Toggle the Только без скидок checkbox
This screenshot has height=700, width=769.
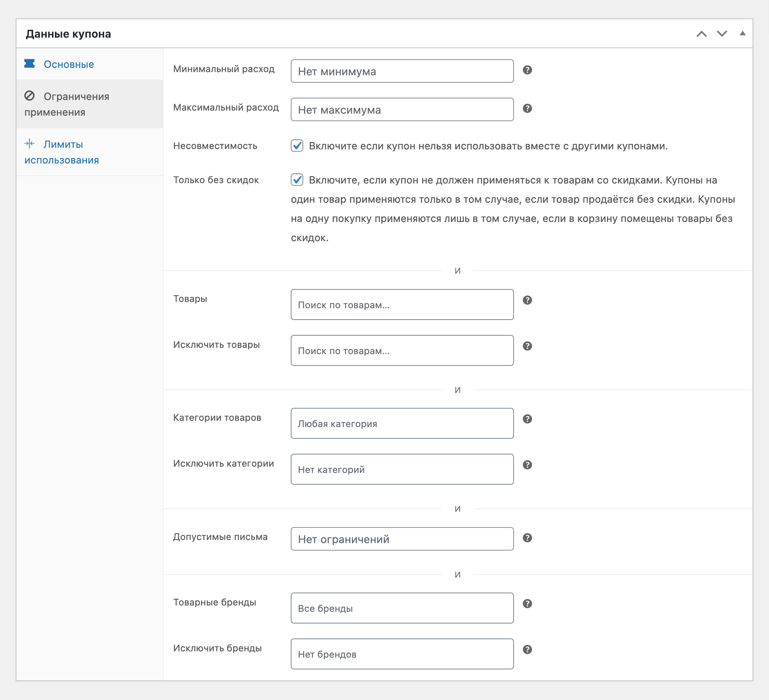297,180
